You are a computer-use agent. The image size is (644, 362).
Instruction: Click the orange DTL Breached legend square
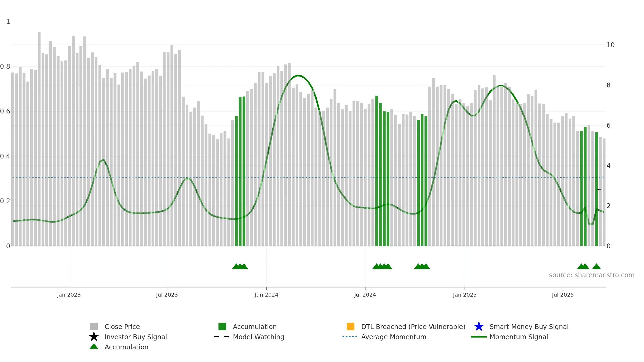pos(350,327)
